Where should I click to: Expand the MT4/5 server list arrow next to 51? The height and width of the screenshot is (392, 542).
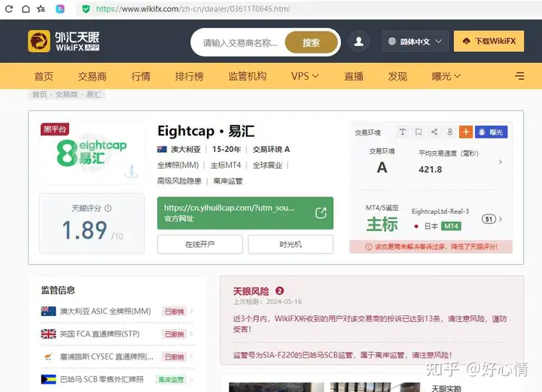tap(501, 219)
